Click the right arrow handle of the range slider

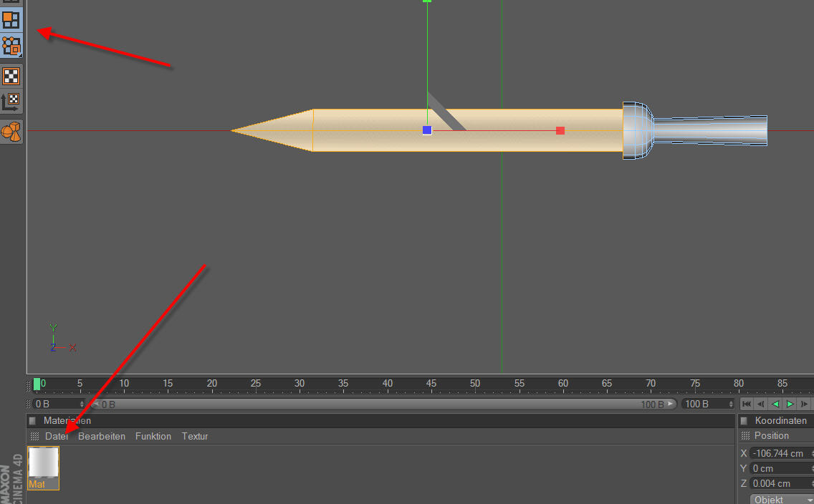click(x=671, y=404)
